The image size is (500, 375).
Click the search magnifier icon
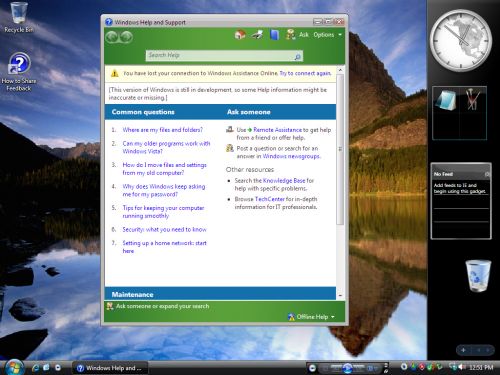pos(297,57)
